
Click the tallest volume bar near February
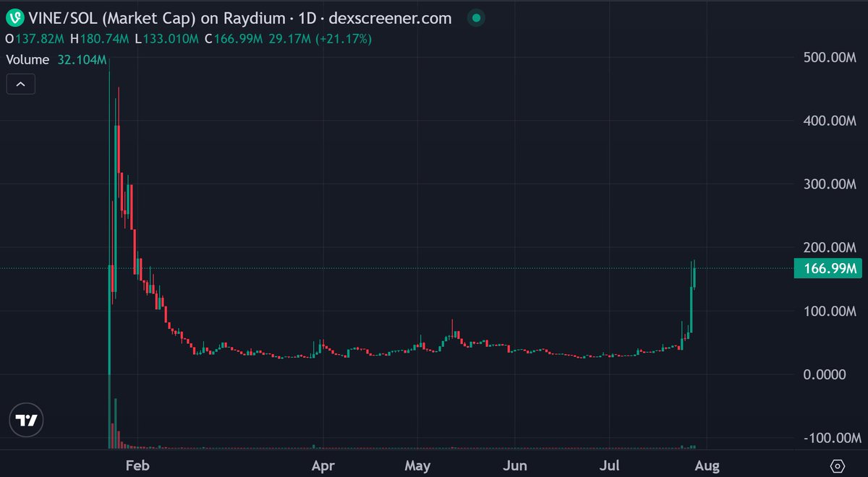[x=109, y=413]
